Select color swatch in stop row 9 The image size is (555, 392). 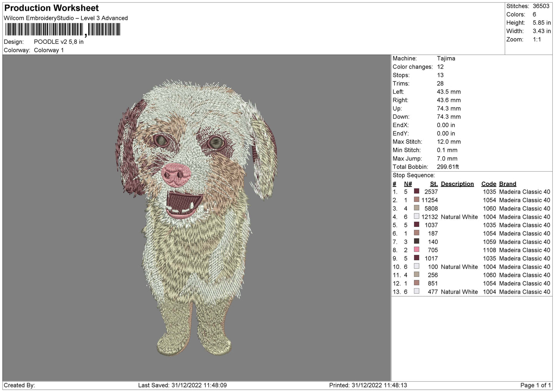coord(416,258)
